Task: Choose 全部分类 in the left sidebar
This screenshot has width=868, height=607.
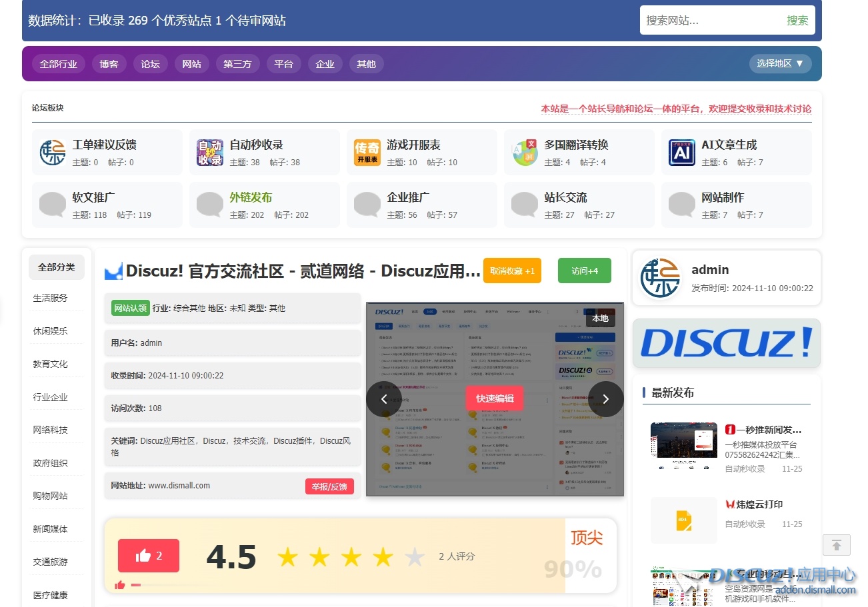Action: click(56, 267)
